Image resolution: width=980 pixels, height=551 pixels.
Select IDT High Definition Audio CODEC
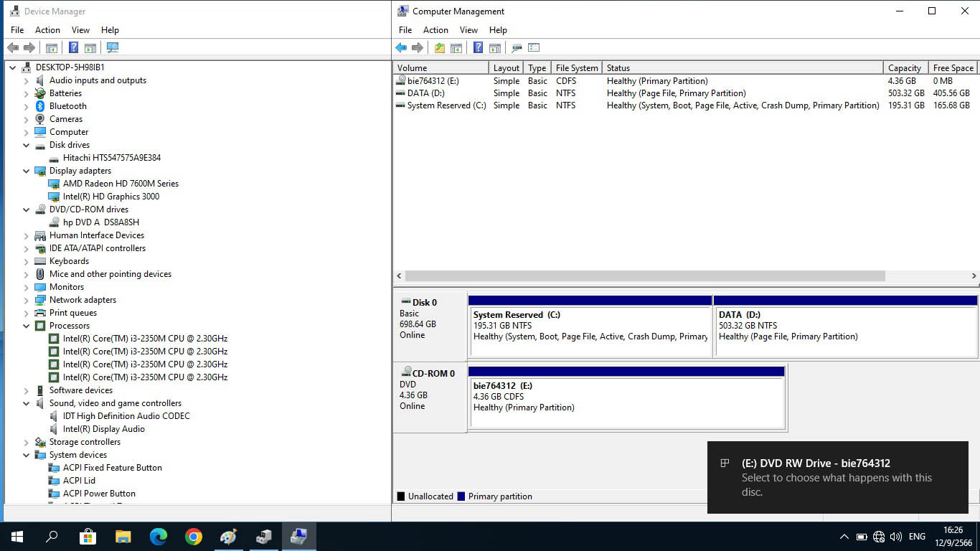(x=126, y=416)
